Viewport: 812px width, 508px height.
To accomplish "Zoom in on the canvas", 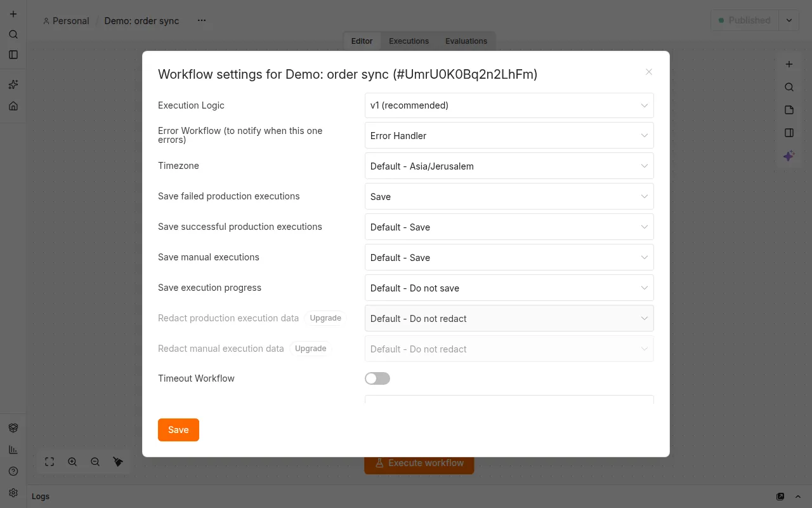I will 72,462.
